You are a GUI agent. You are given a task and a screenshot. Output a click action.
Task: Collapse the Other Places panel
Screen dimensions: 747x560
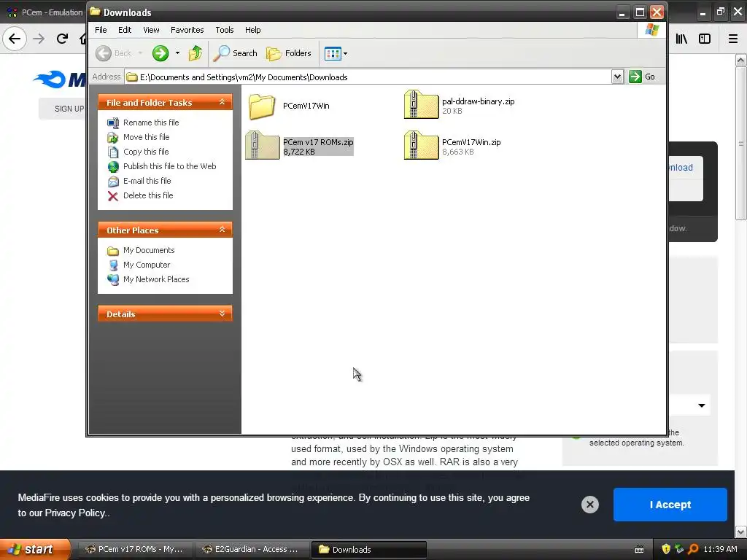[x=222, y=230]
